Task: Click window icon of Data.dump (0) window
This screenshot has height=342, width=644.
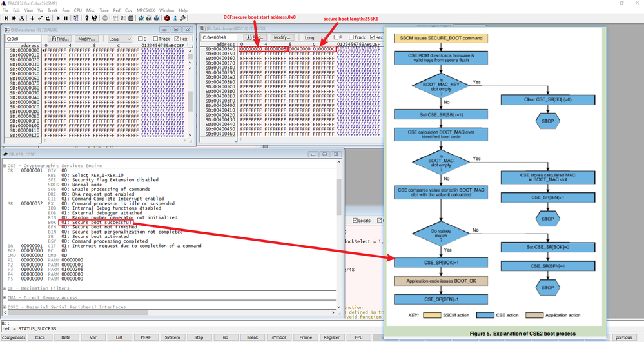Action: coord(6,30)
